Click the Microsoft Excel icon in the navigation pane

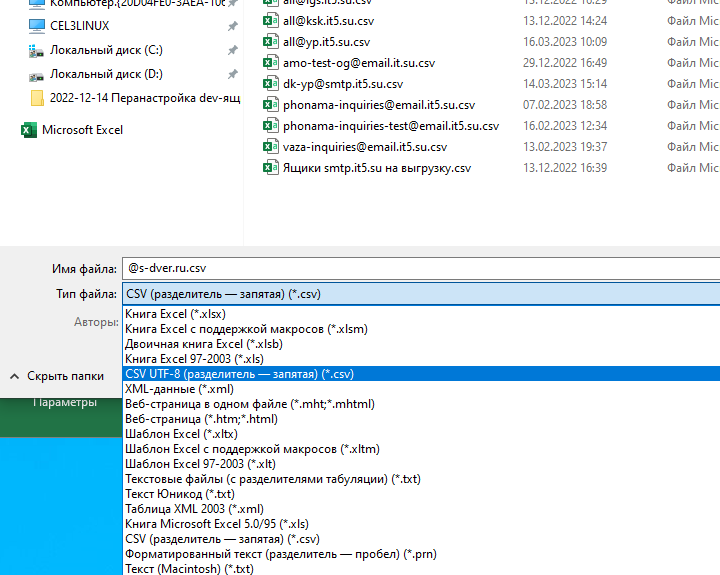click(29, 130)
